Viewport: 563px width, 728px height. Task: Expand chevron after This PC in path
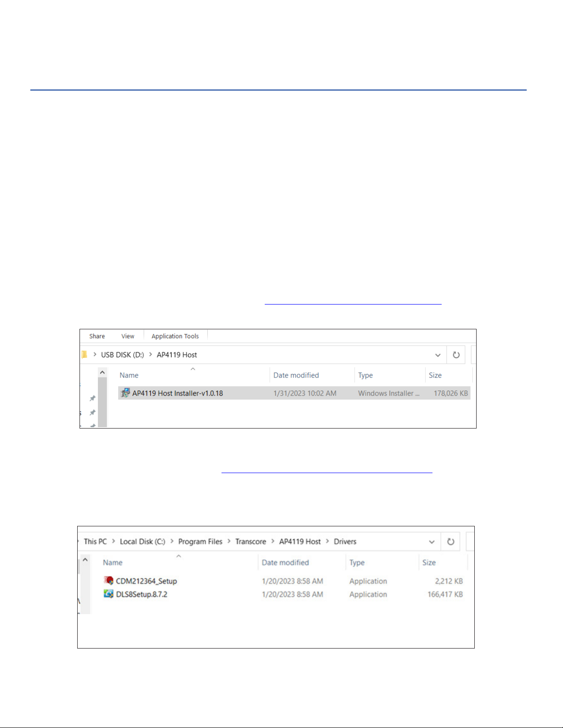114,541
